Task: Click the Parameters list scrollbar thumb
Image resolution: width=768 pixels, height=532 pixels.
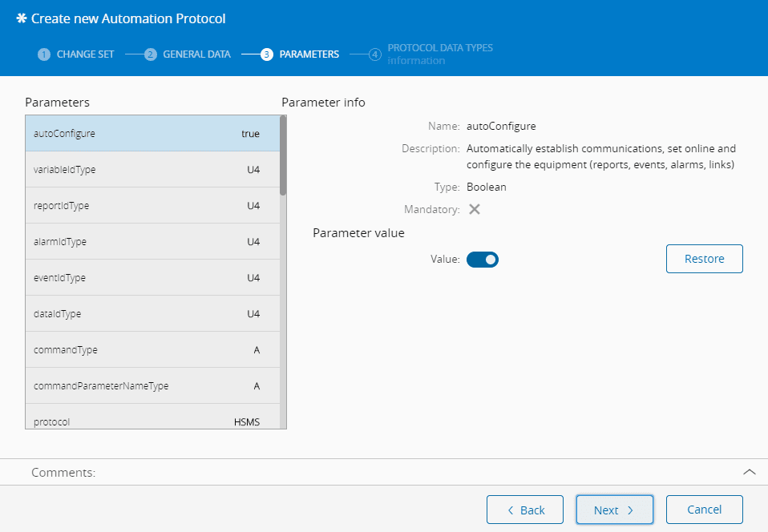Action: [x=283, y=155]
